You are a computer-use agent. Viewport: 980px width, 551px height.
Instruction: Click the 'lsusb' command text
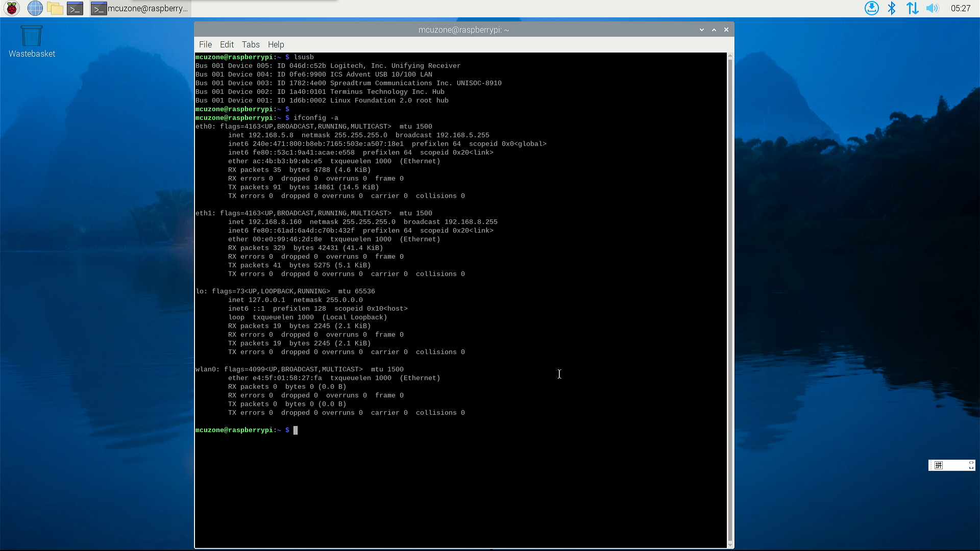tap(304, 57)
